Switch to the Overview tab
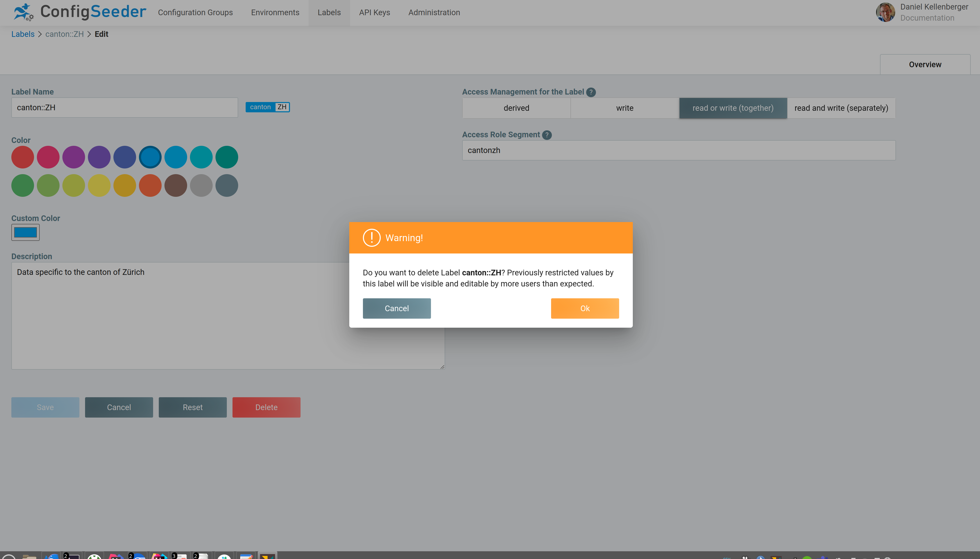Viewport: 980px width, 559px height. point(925,64)
